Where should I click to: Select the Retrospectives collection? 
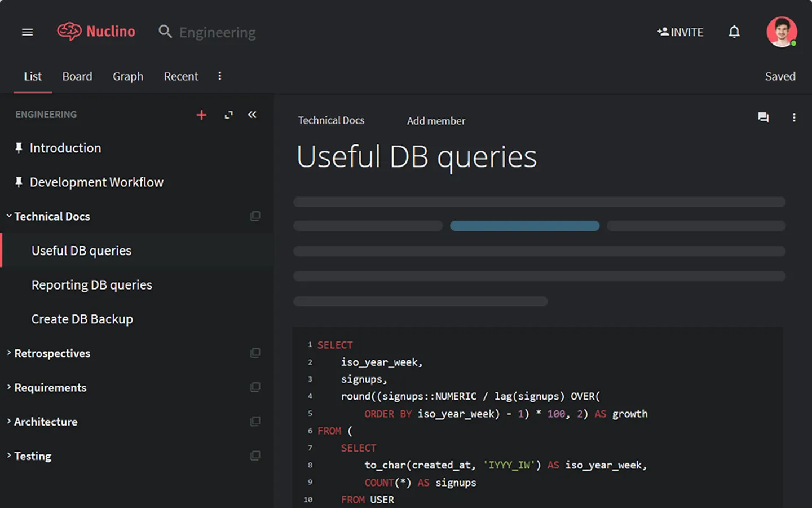tap(52, 353)
